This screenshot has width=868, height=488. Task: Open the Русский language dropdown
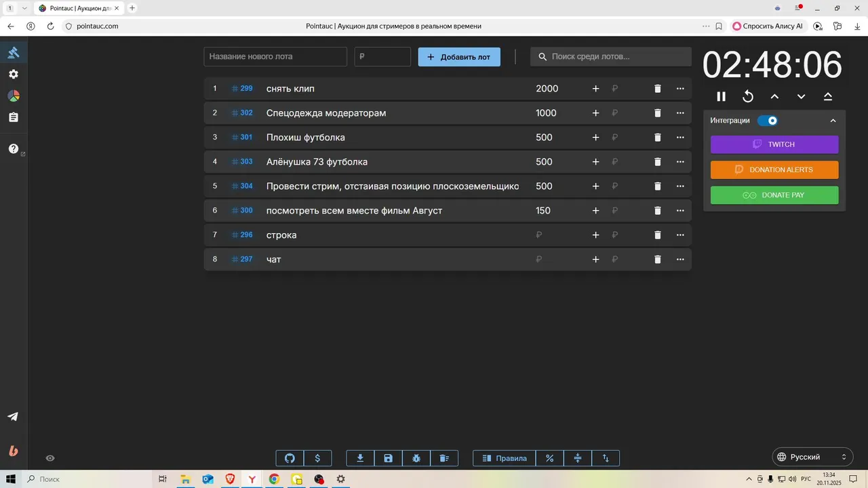(812, 457)
